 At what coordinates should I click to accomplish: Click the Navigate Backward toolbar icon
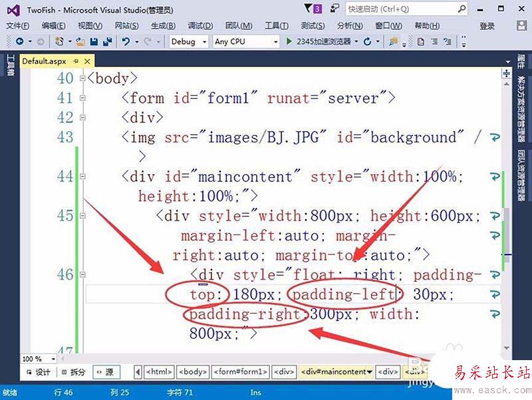(x=20, y=42)
